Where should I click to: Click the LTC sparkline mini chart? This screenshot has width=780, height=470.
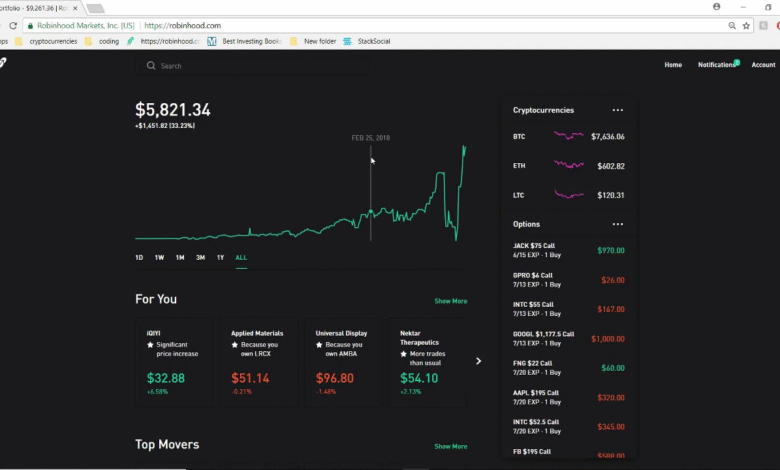(x=569, y=194)
